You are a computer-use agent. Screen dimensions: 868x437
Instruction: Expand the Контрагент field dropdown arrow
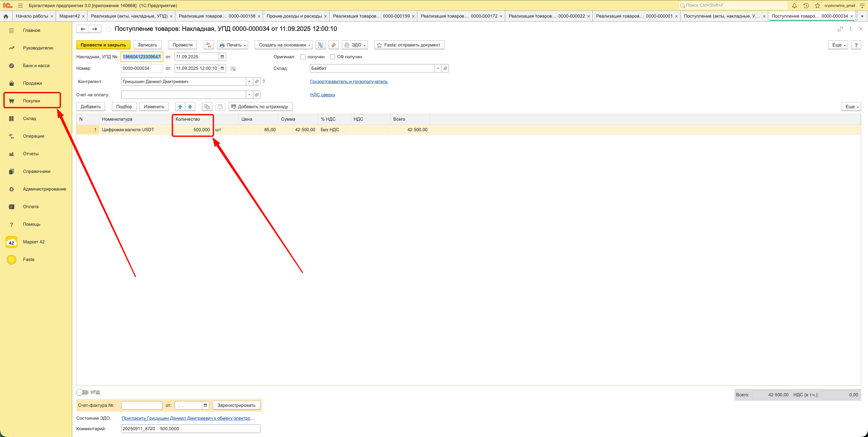[249, 81]
